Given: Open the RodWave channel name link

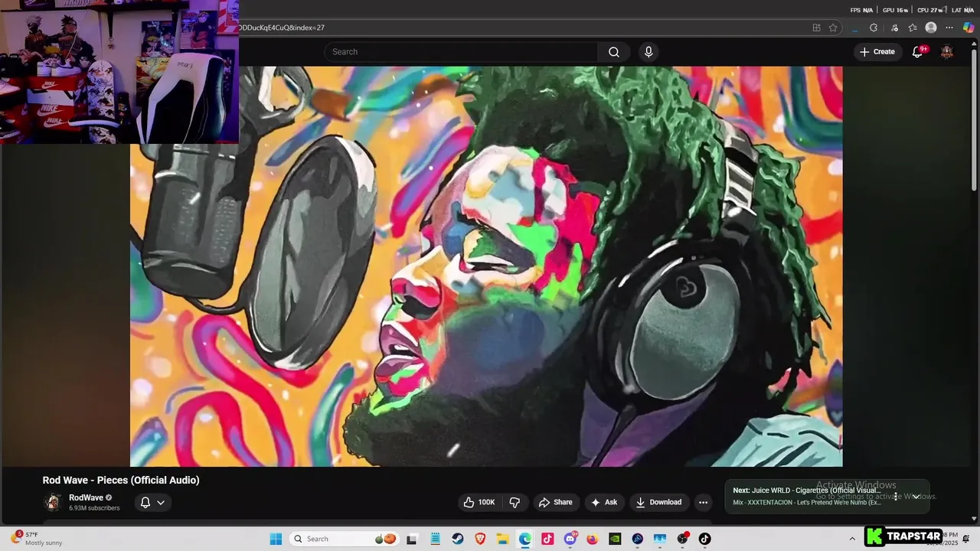Looking at the screenshot, I should tap(86, 497).
